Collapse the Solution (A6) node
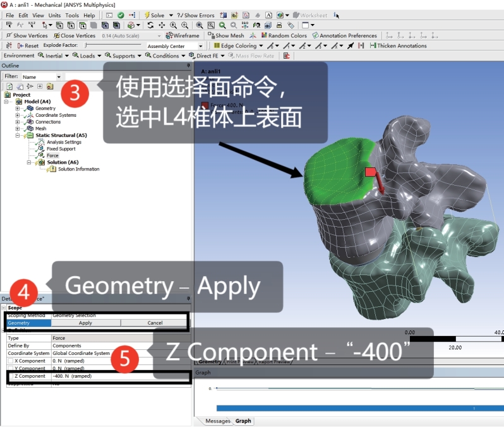The height and width of the screenshot is (427, 504). click(x=29, y=162)
